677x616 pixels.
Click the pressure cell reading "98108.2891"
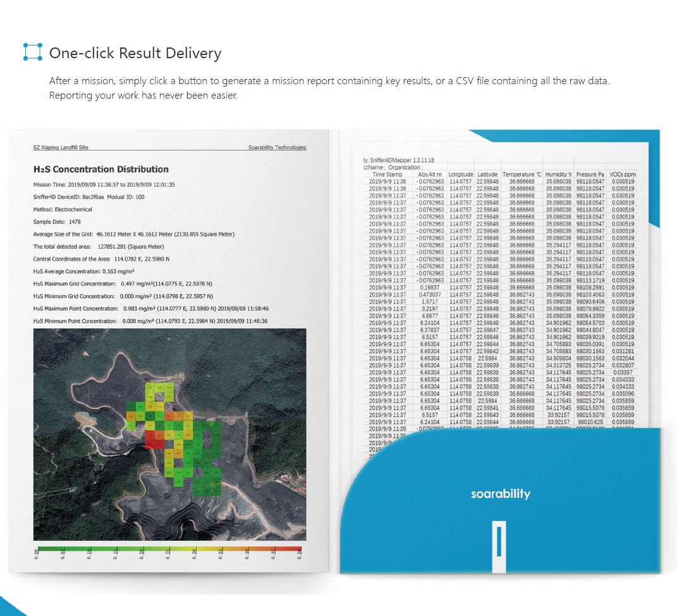point(590,288)
